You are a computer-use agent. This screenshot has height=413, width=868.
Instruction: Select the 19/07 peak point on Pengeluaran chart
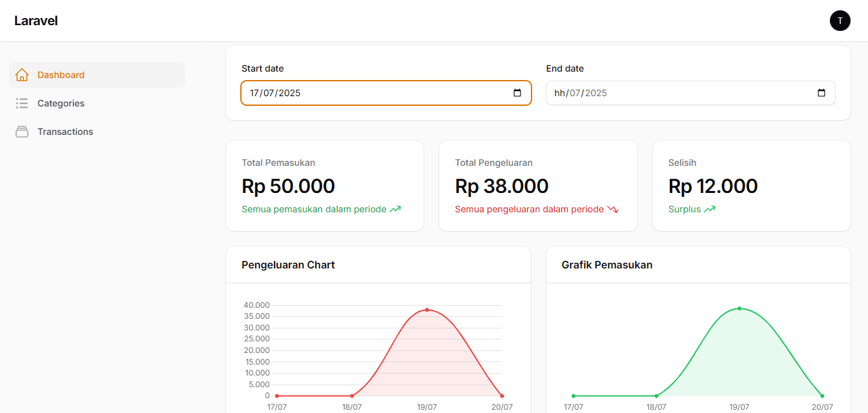pyautogui.click(x=427, y=310)
